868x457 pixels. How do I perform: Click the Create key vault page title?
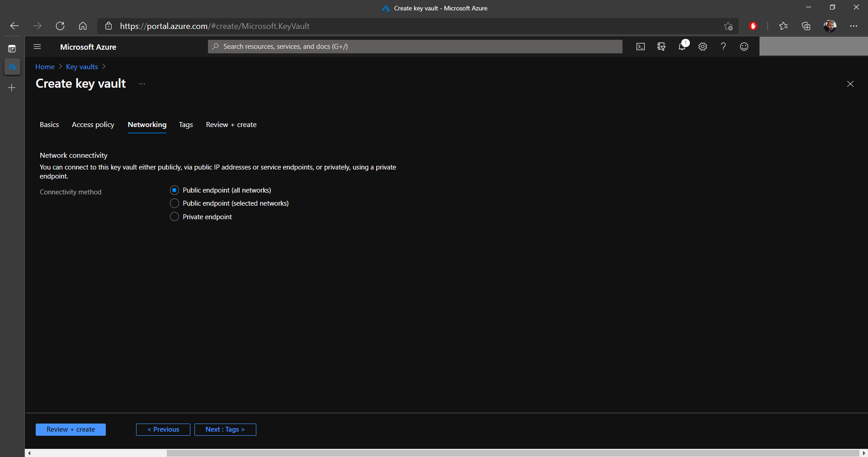[x=81, y=84]
